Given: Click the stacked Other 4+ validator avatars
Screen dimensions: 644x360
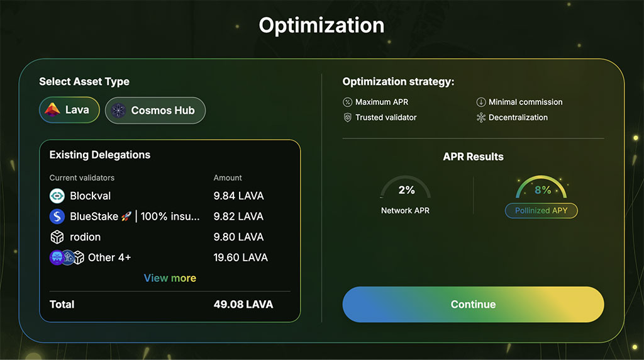Looking at the screenshot, I should coord(66,257).
